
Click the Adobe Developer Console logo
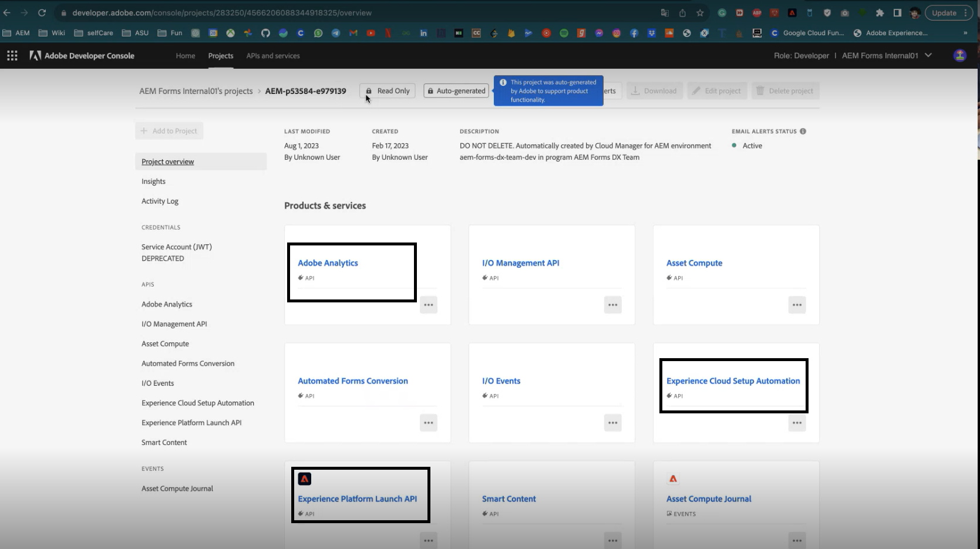tap(82, 56)
